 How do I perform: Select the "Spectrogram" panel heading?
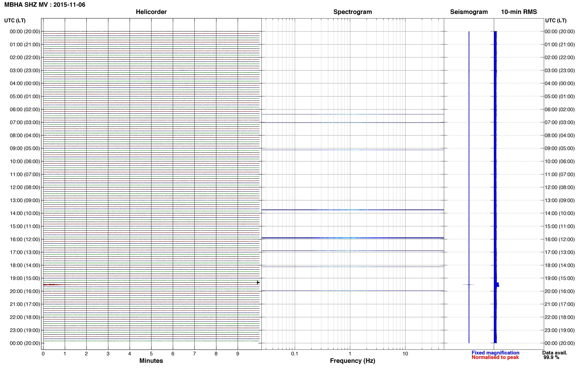[352, 12]
